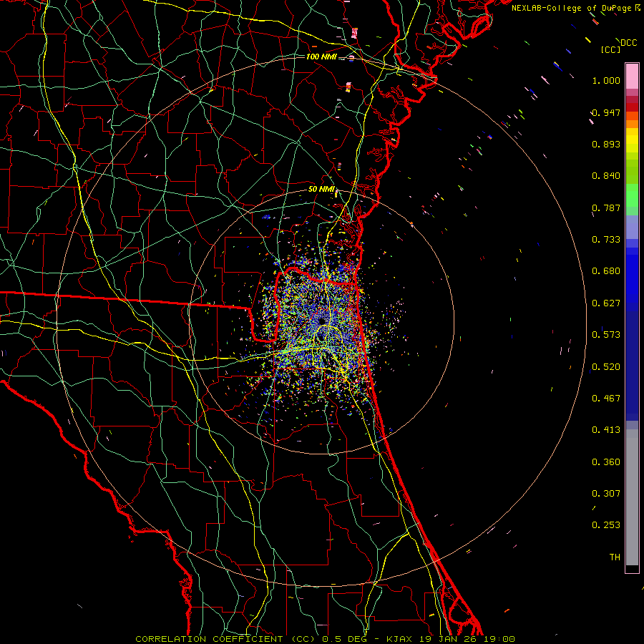
Task: Click the 0.573 scale value
Action: (606, 335)
